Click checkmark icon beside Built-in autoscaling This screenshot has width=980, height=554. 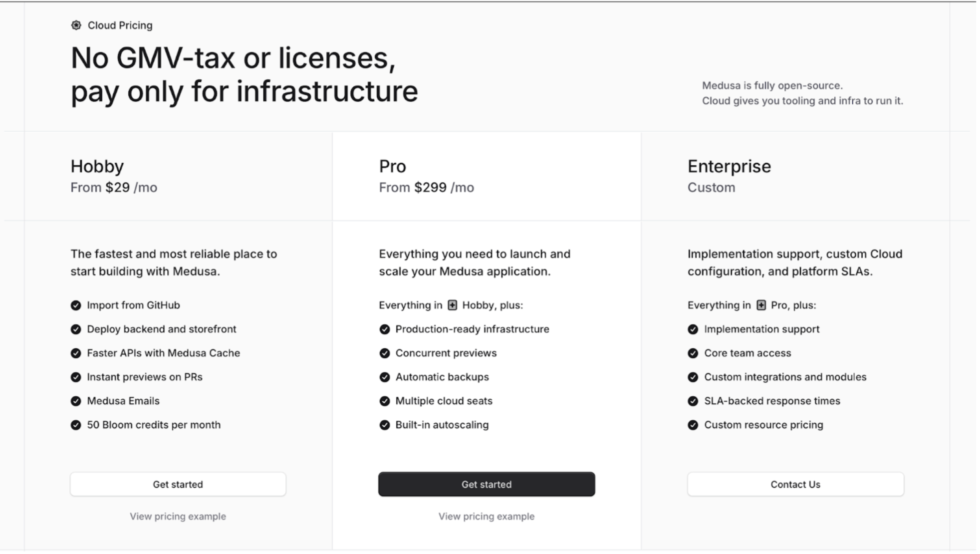384,425
